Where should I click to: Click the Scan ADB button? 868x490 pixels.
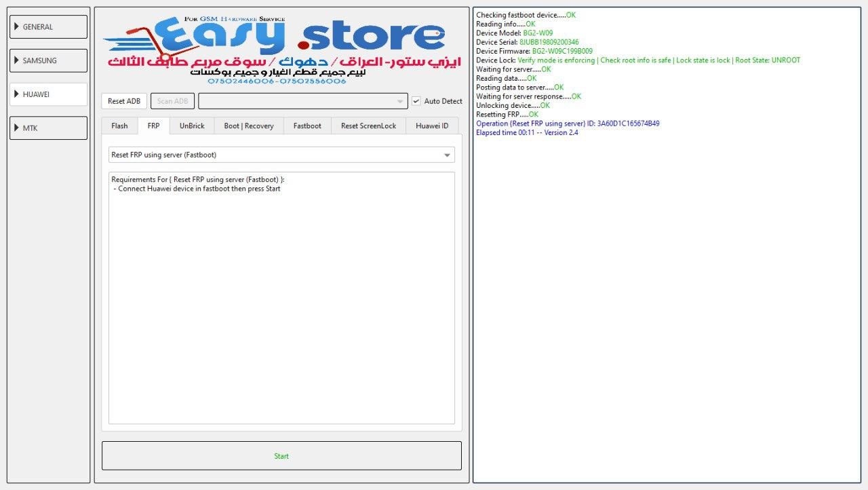coord(173,101)
